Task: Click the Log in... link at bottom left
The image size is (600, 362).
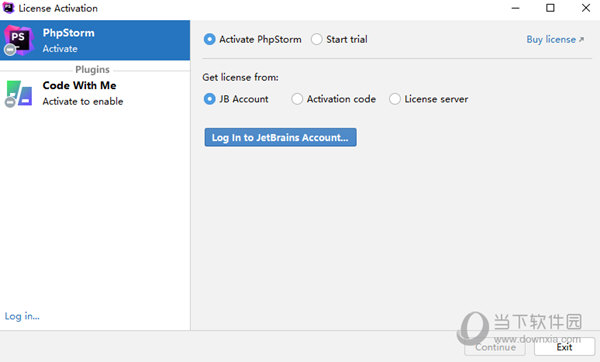Action: (22, 316)
